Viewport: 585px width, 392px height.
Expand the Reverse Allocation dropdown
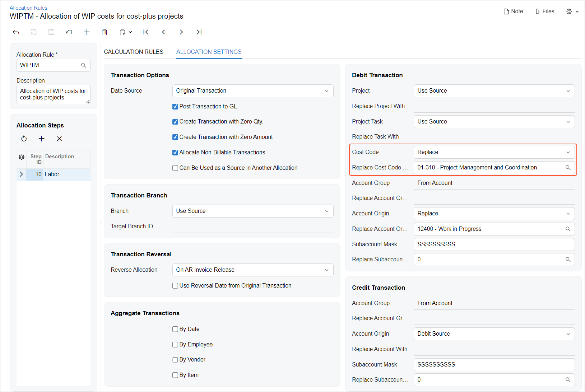point(252,270)
